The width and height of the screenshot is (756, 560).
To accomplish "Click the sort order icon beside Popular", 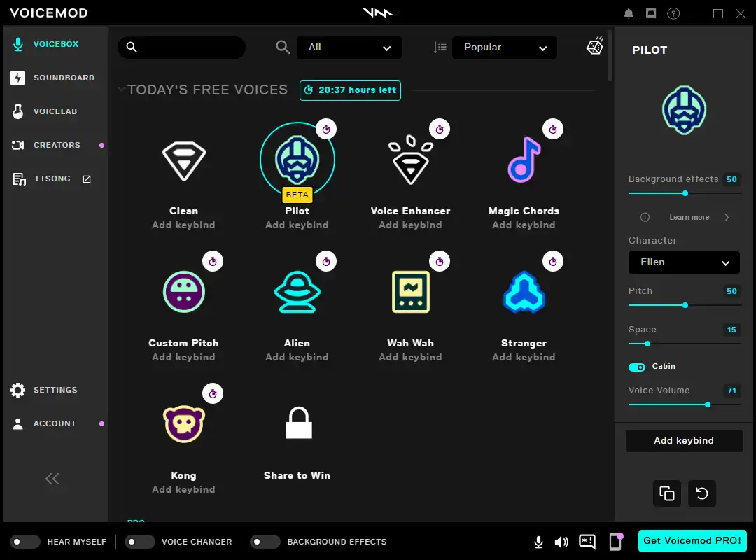I will coord(440,47).
